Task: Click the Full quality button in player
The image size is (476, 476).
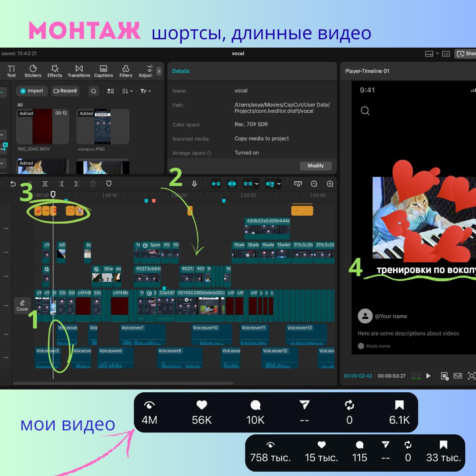Action: click(x=458, y=376)
